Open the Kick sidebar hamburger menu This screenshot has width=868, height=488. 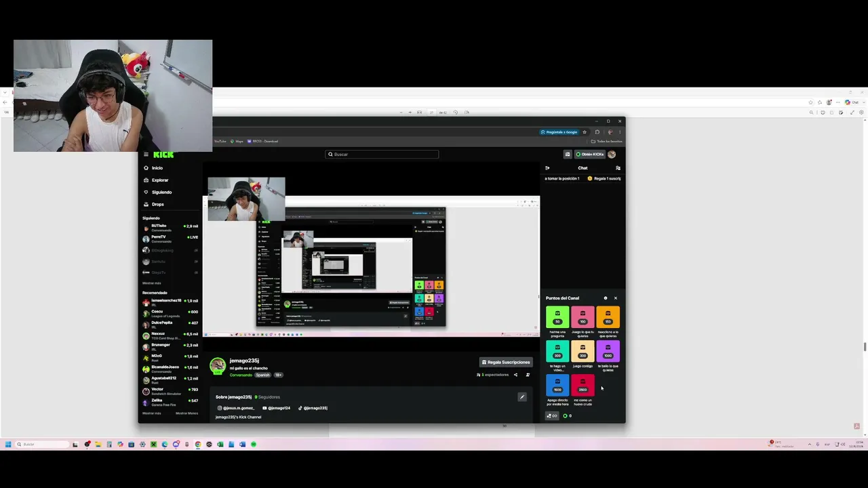coord(146,155)
